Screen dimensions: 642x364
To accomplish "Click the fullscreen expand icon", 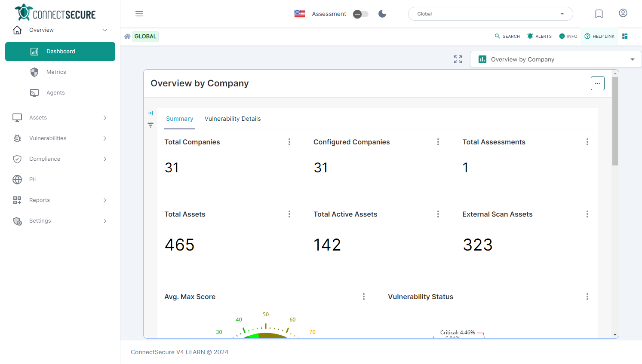I will point(458,59).
